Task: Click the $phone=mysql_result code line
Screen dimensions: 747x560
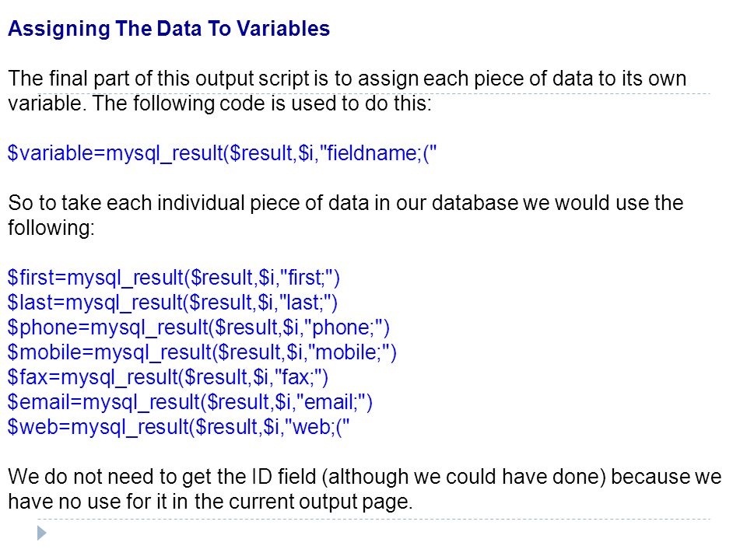Action: click(x=198, y=327)
